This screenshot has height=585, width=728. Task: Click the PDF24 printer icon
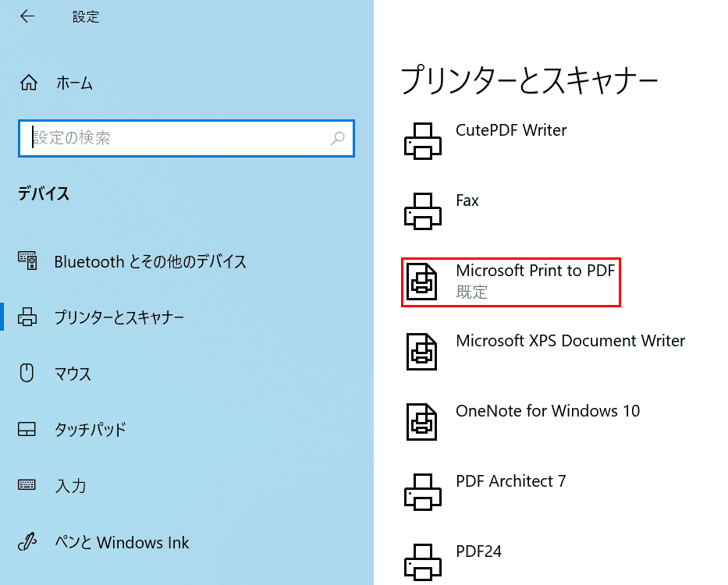(422, 562)
